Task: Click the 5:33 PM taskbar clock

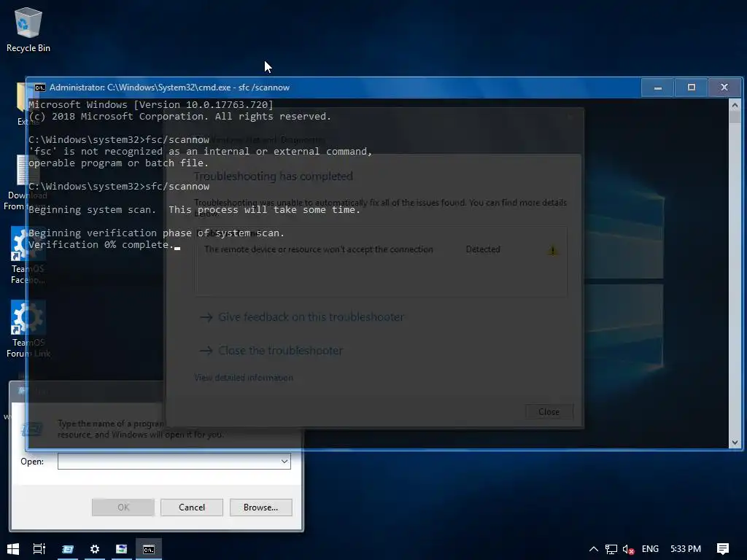Action: pyautogui.click(x=686, y=549)
